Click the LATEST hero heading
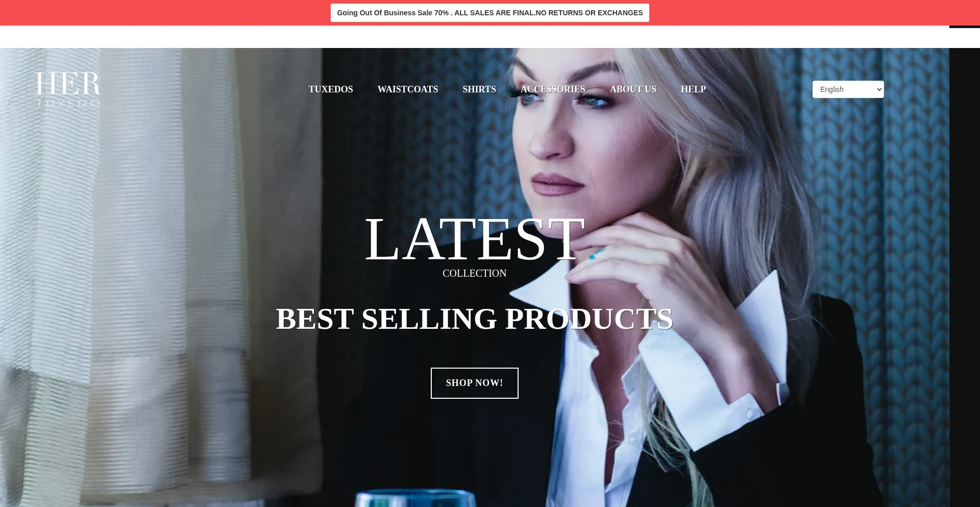 point(475,239)
